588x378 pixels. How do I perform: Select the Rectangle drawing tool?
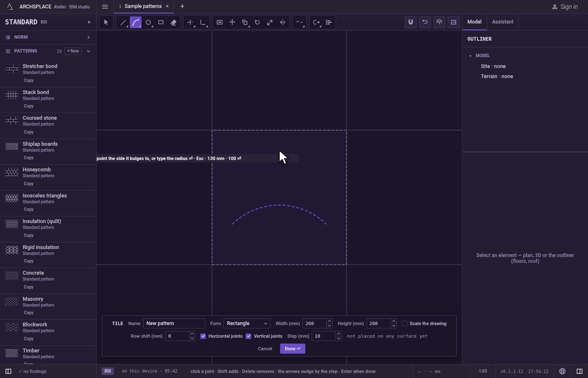point(161,22)
